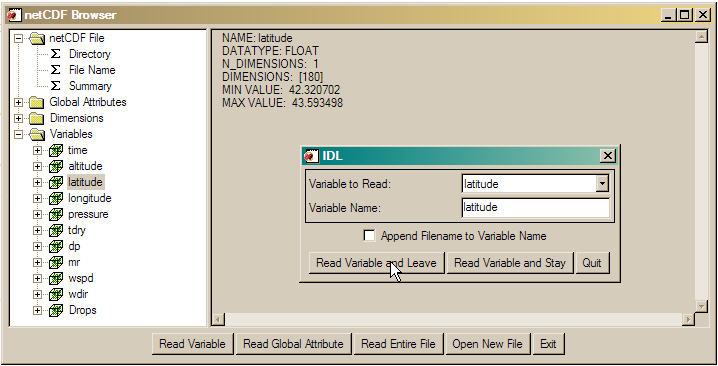The width and height of the screenshot is (718, 366).
Task: Click the horizontal scroll left arrow
Action: pos(218,319)
